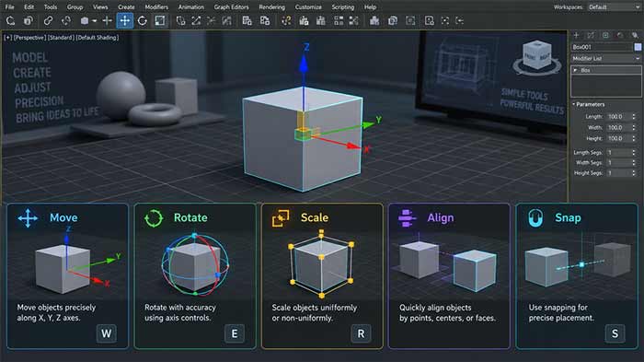Open the Rendering menu
The width and height of the screenshot is (644, 362).
click(271, 7)
